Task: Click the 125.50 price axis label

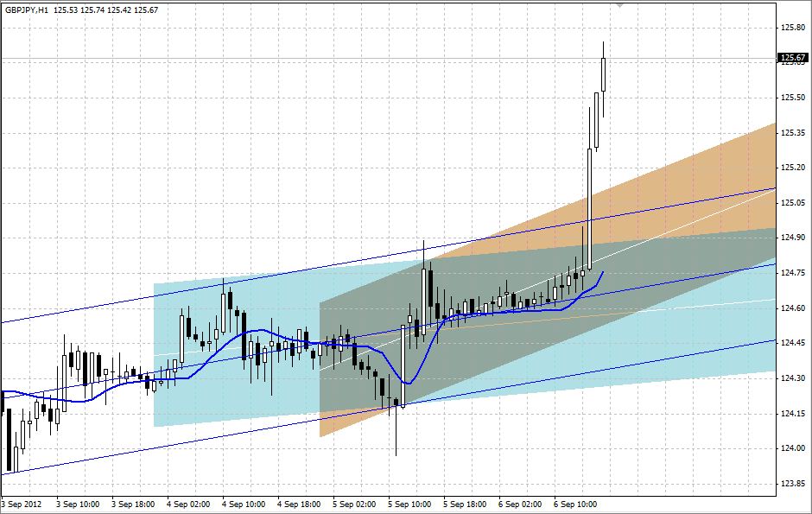Action: tap(792, 98)
